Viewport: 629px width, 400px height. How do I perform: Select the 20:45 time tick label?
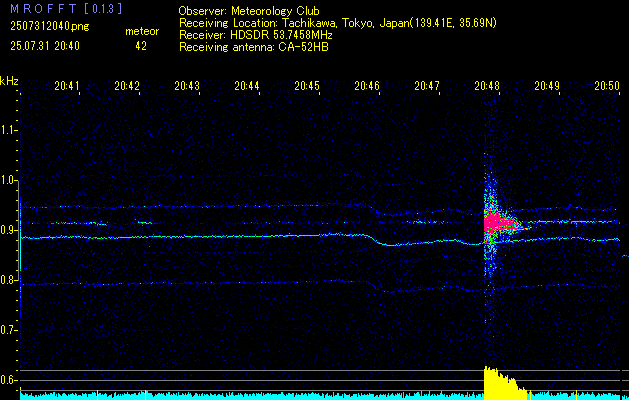point(307,87)
